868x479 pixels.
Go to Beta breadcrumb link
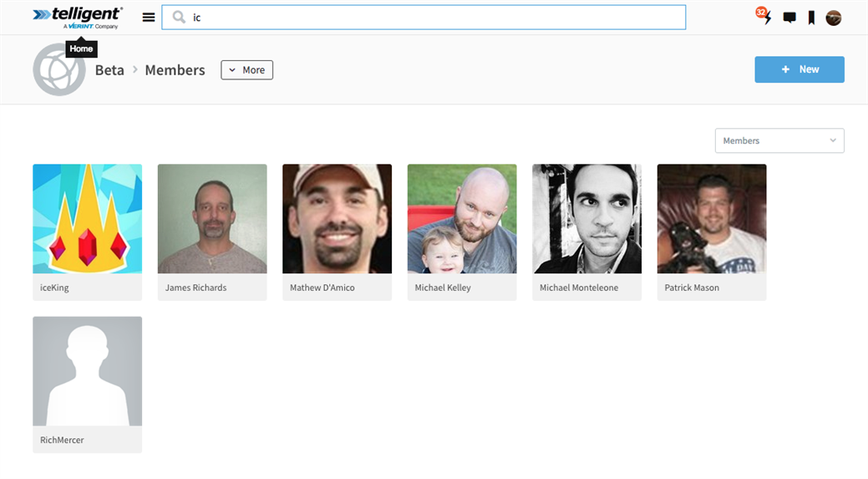(109, 70)
